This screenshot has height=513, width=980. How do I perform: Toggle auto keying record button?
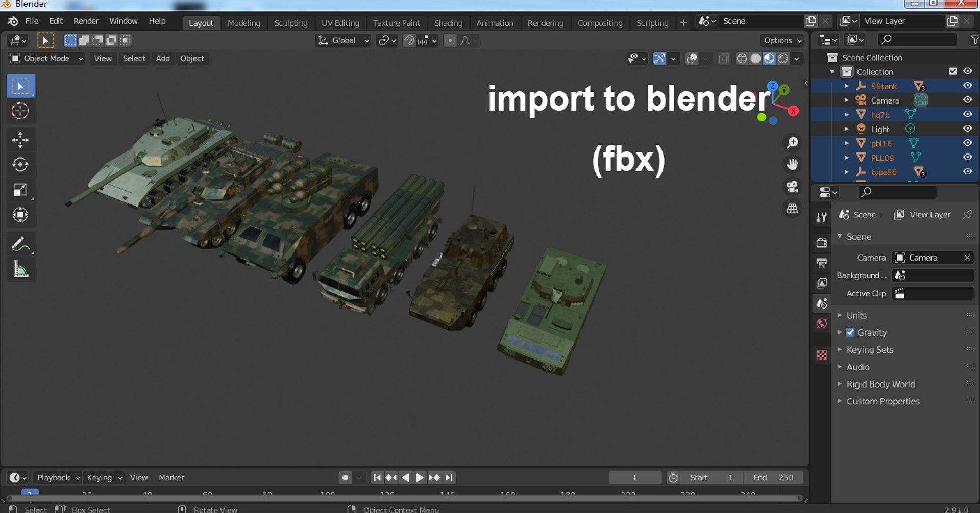pos(346,478)
